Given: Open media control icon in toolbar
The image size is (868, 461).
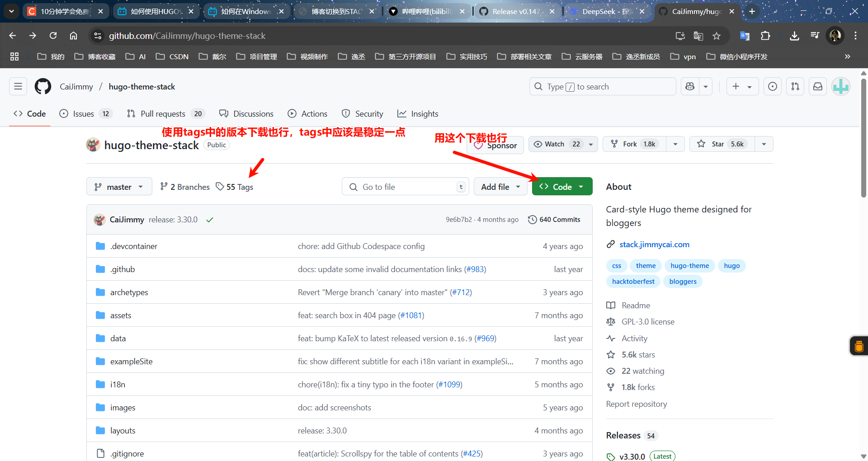Looking at the screenshot, I should (x=815, y=36).
